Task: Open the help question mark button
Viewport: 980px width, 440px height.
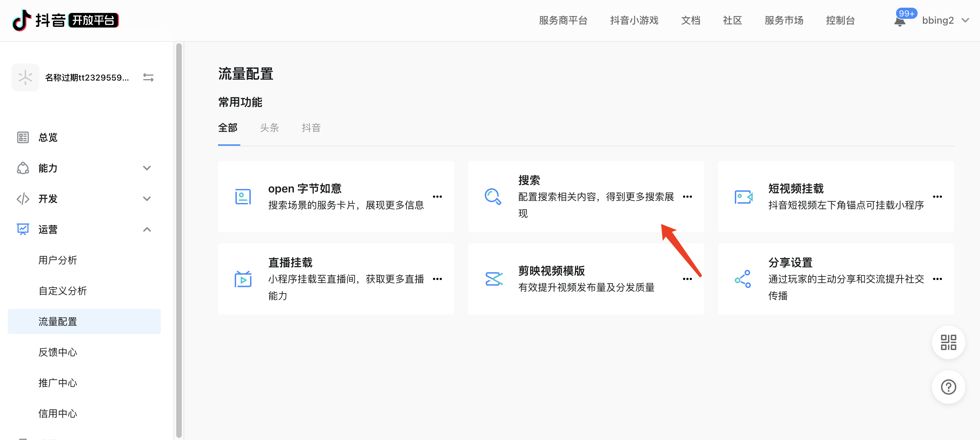Action: tap(948, 387)
